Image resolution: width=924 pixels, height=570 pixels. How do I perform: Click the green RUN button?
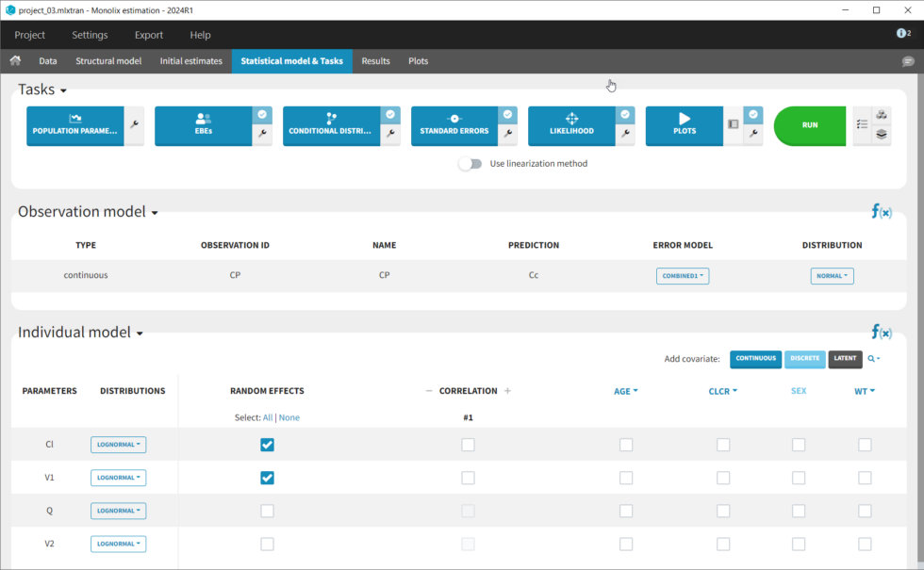[809, 125]
